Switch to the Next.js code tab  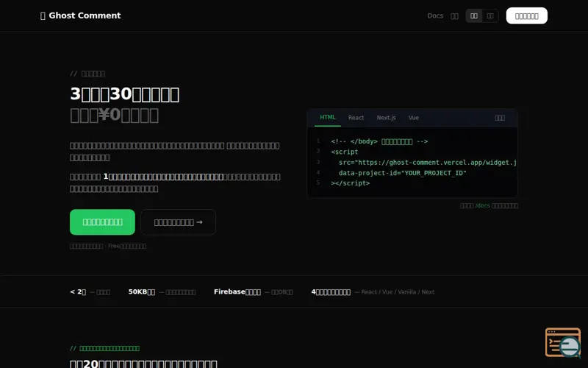tap(387, 118)
